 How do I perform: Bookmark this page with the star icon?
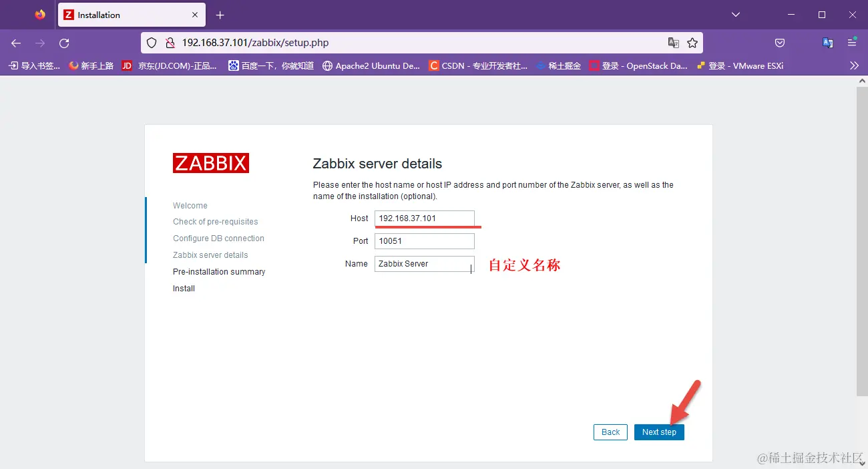pyautogui.click(x=692, y=42)
